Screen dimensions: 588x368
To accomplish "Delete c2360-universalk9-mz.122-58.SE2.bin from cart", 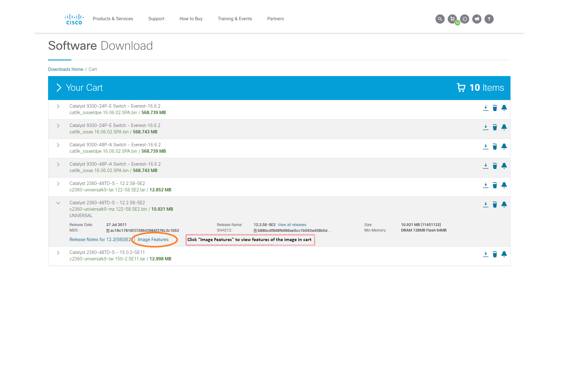I will click(x=495, y=205).
